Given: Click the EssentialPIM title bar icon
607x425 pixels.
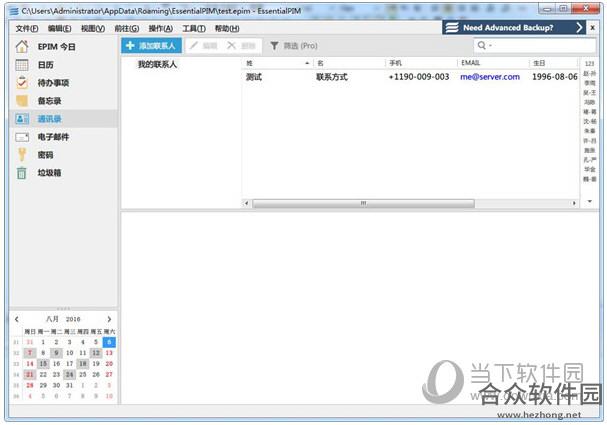Looking at the screenshot, I should [x=14, y=11].
